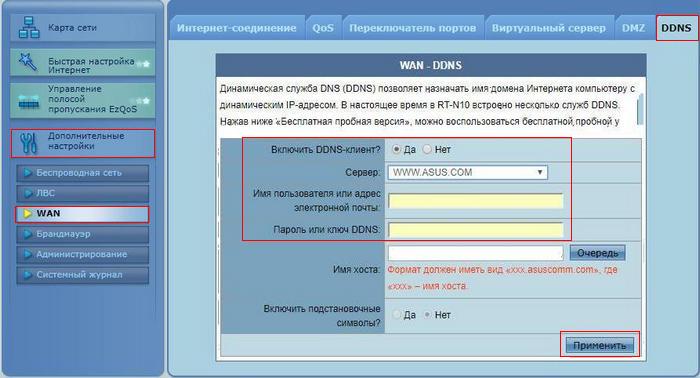The image size is (700, 378).
Task: Click the arrow icon beside Брандмауэр
Action: click(28, 234)
